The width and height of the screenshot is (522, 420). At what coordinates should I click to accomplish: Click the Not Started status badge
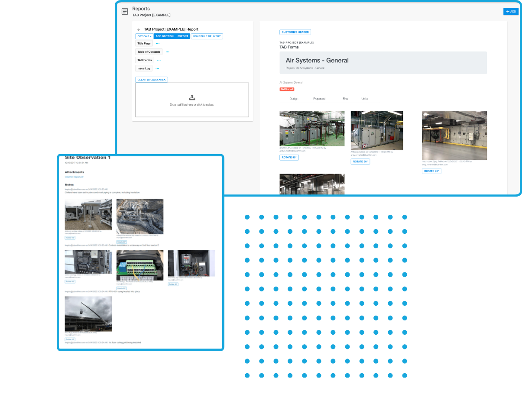coord(287,89)
